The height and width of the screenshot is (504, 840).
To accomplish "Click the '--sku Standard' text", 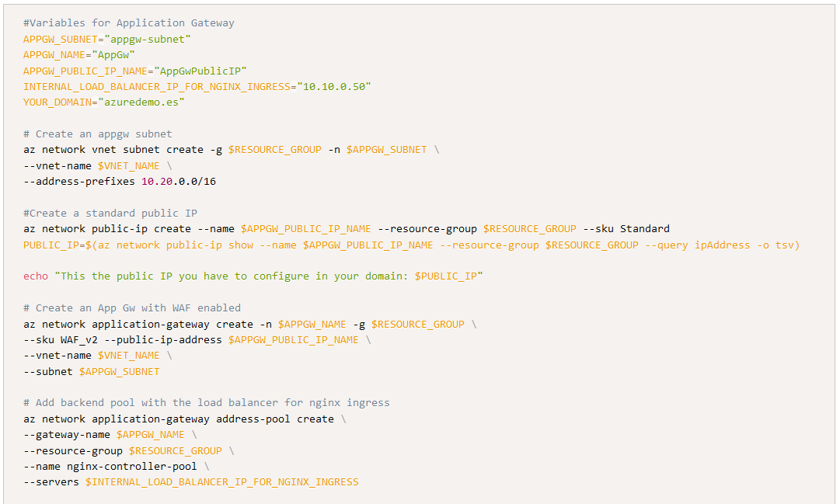I will click(626, 228).
